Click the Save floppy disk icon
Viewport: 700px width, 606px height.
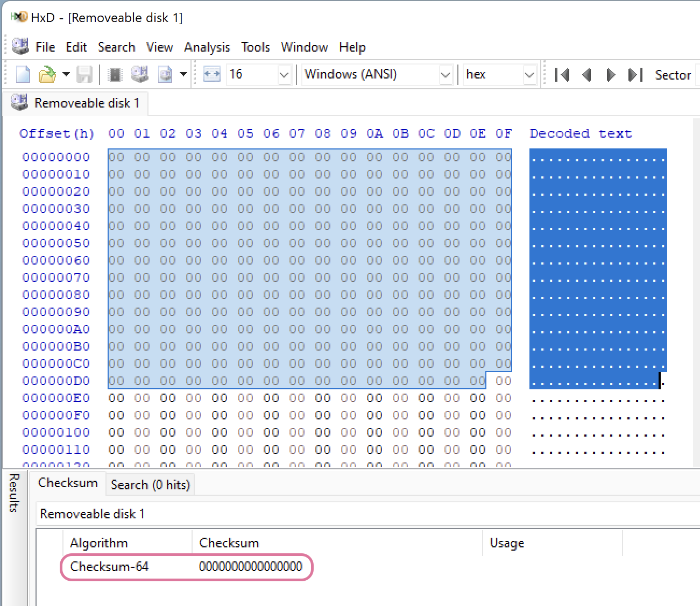[x=84, y=74]
